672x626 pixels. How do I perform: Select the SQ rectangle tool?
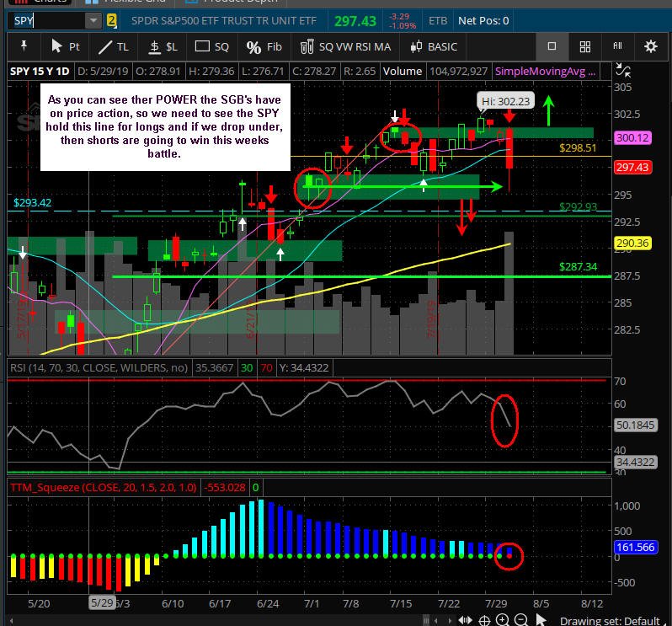211,46
